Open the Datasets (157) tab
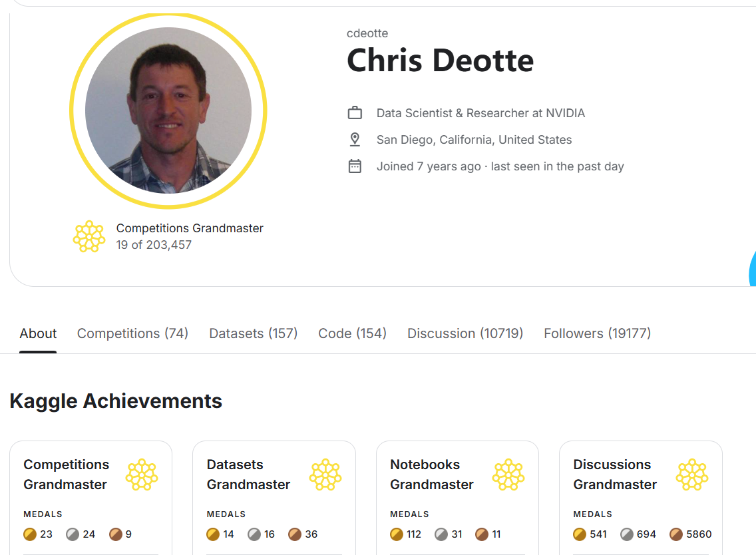The height and width of the screenshot is (555, 756). click(x=253, y=333)
